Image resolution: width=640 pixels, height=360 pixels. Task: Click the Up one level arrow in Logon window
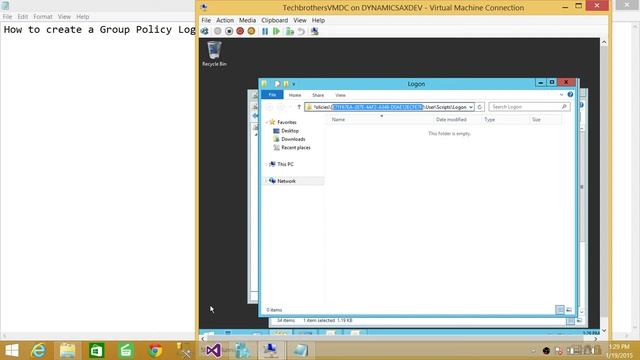coord(299,107)
